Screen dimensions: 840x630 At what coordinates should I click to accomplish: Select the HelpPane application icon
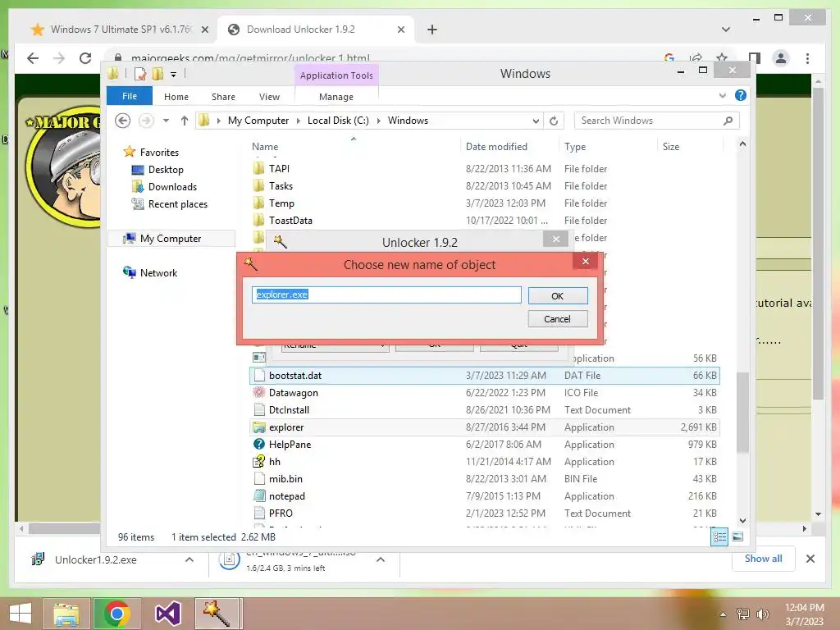pos(258,444)
